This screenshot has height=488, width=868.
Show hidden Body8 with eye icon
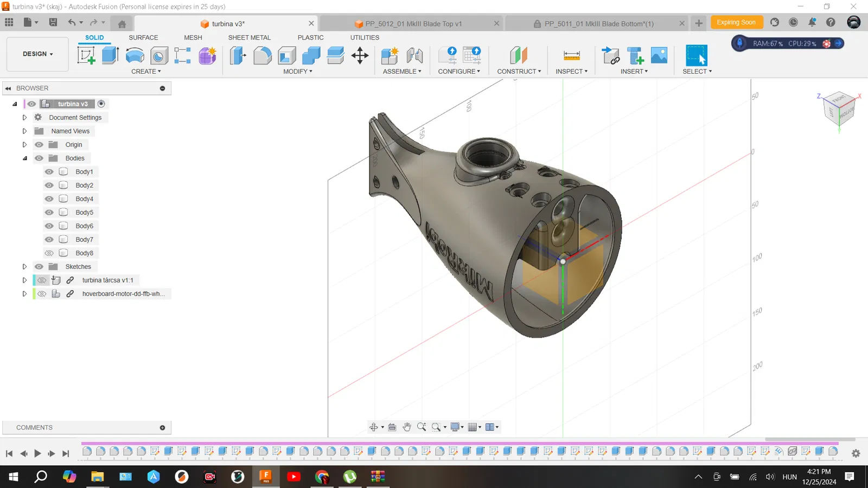[x=49, y=253]
